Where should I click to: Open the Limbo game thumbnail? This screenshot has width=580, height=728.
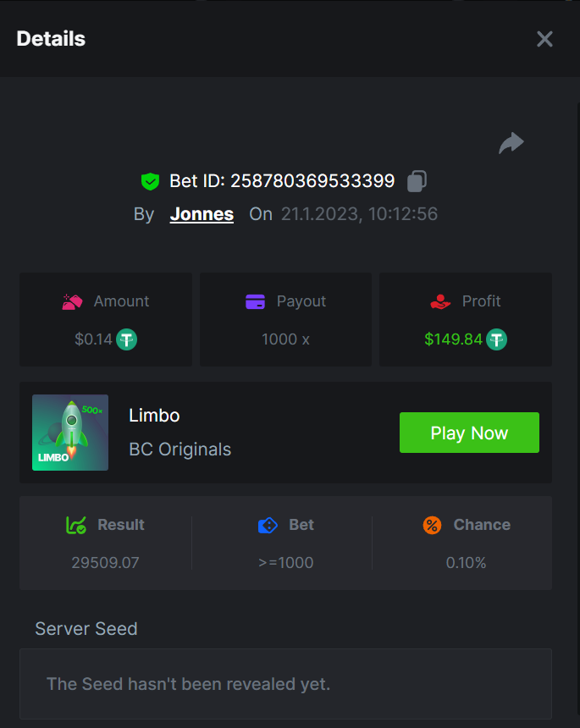click(x=70, y=433)
